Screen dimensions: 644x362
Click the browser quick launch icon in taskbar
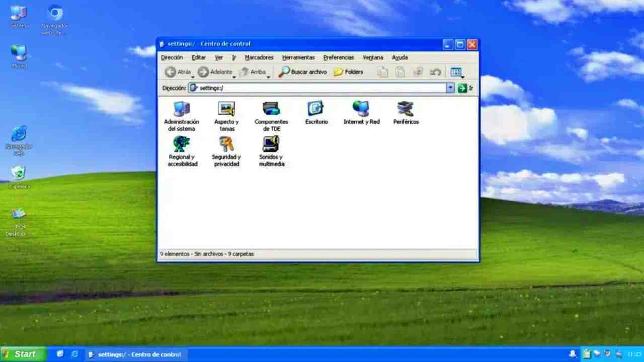click(75, 354)
